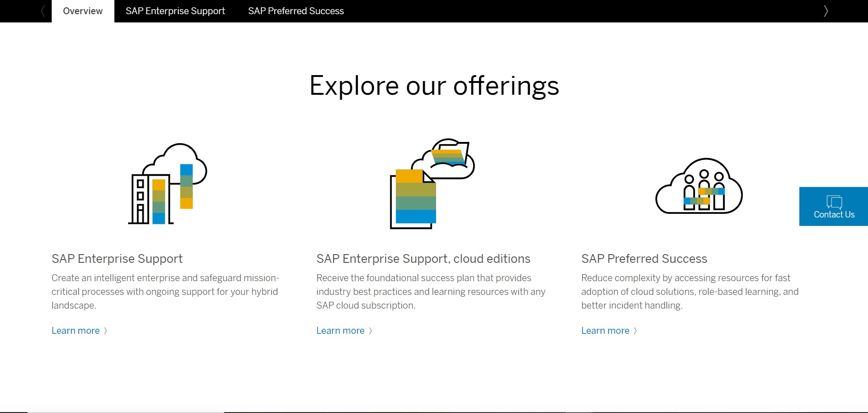Image resolution: width=868 pixels, height=413 pixels.
Task: Switch to the SAP Enterprise Support tab
Action: pyautogui.click(x=175, y=11)
